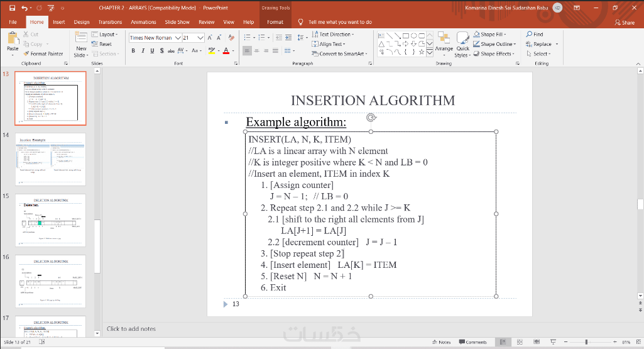
Task: Zoom in with the plus button
Action: point(615,342)
